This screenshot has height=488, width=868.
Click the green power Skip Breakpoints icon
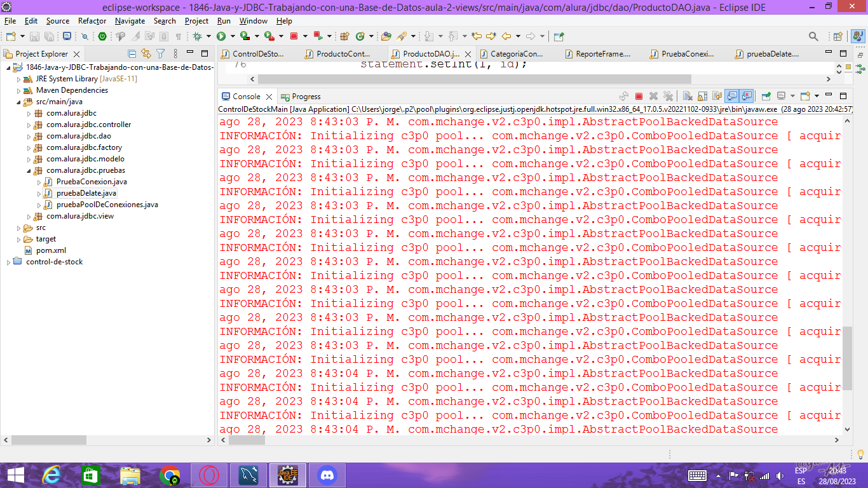coord(102,36)
